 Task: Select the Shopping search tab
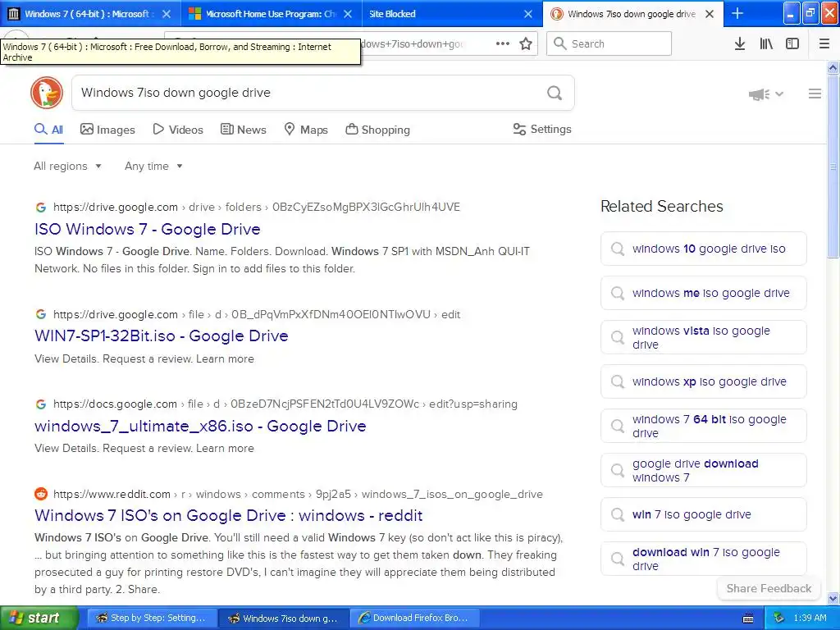tap(377, 130)
